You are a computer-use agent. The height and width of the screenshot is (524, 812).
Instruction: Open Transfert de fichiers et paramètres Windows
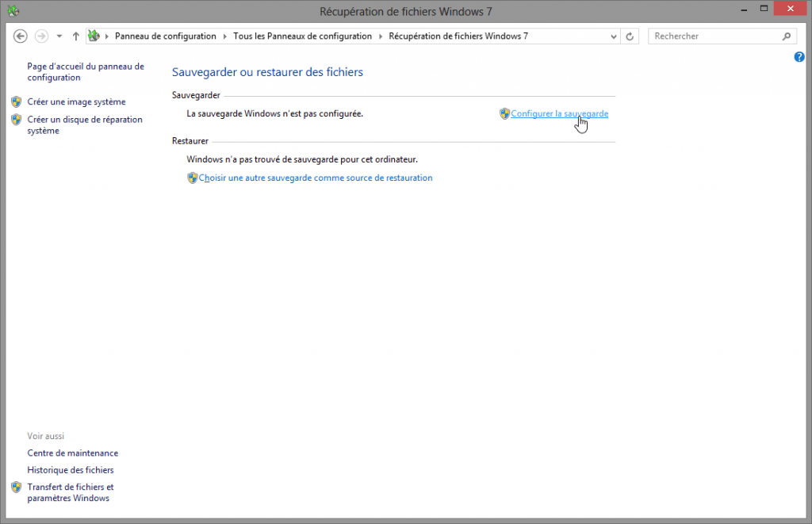coord(71,492)
